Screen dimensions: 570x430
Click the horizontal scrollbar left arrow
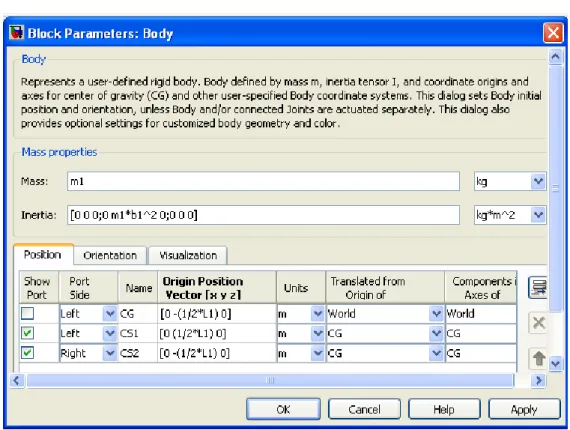(x=16, y=381)
